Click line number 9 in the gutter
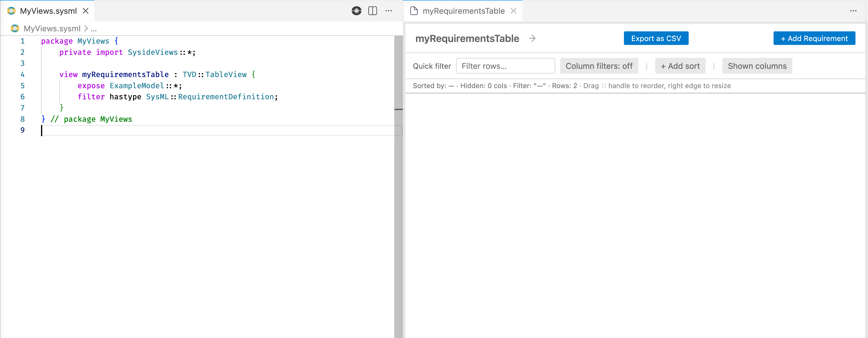Screen dimensions: 868x338 (x=23, y=130)
